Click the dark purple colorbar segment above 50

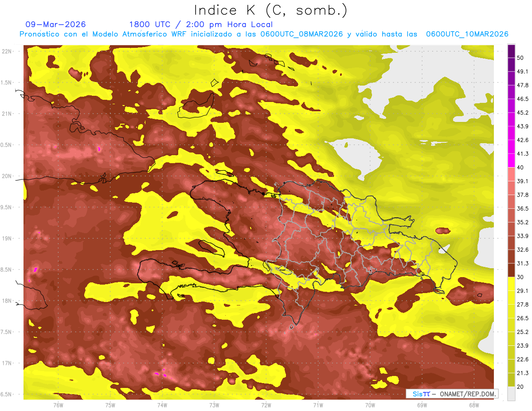click(511, 51)
